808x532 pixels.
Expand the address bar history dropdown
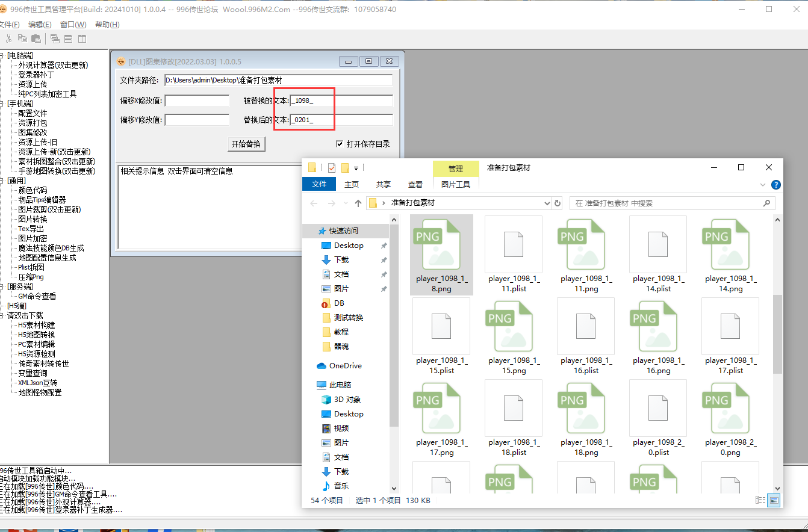click(x=547, y=203)
